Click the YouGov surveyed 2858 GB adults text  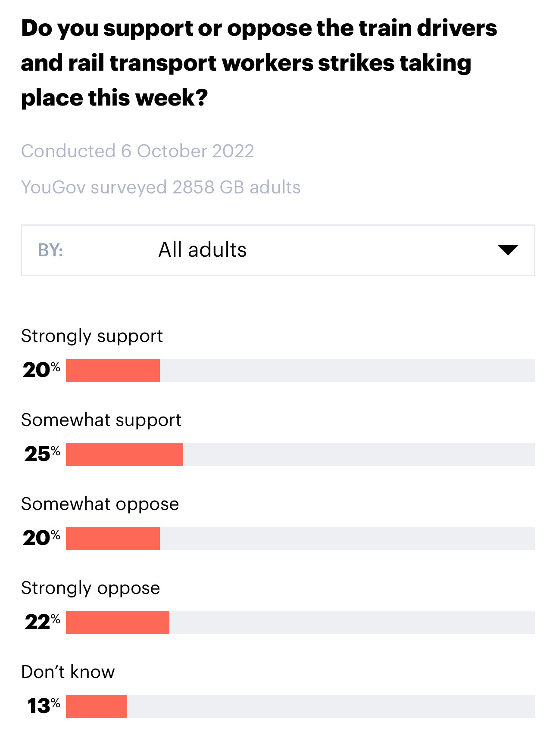point(161,187)
